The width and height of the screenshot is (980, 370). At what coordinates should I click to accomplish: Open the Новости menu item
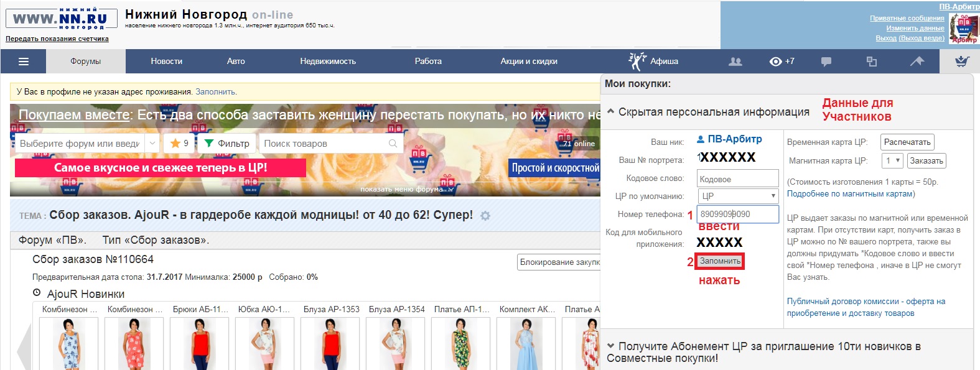tap(166, 62)
